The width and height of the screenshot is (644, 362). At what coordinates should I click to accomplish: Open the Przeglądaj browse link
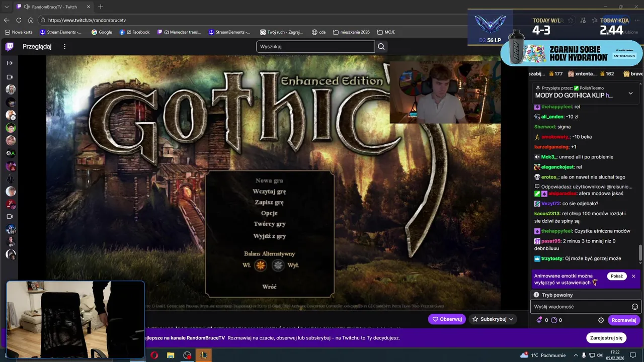[37, 47]
